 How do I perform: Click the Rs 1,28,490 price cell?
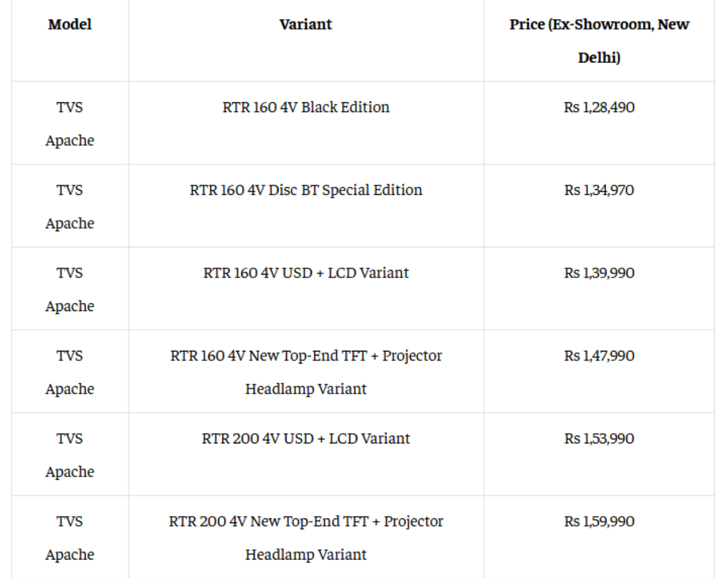click(x=599, y=107)
